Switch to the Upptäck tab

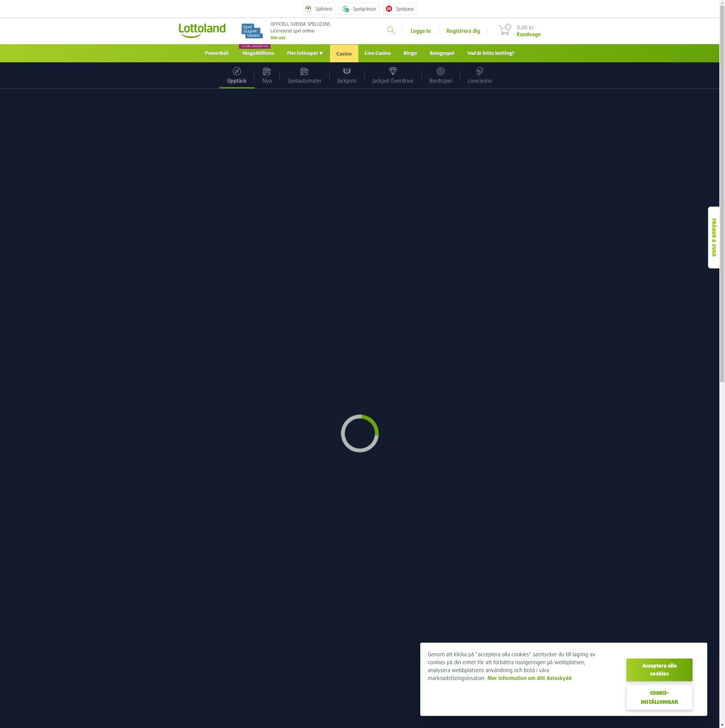point(237,76)
